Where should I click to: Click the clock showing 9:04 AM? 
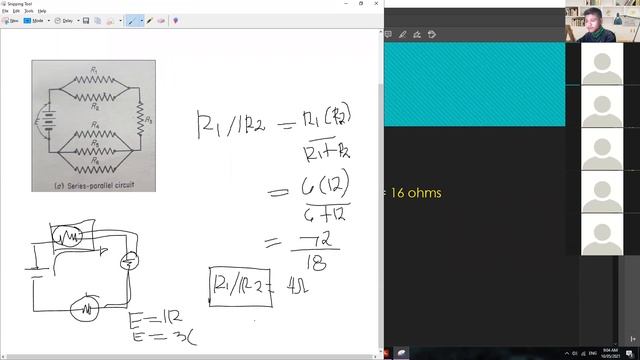[x=610, y=353]
